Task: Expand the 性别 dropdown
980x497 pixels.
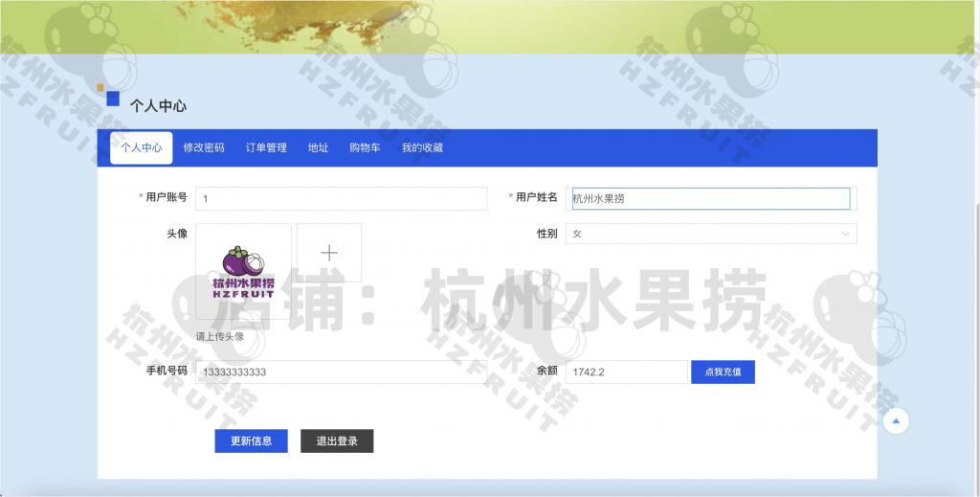Action: point(711,234)
